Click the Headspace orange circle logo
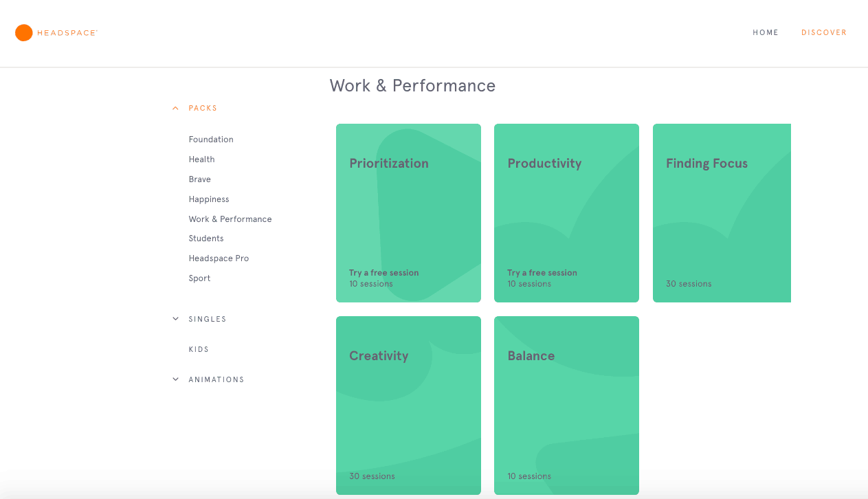Screen dimensions: 868x499 point(24,32)
